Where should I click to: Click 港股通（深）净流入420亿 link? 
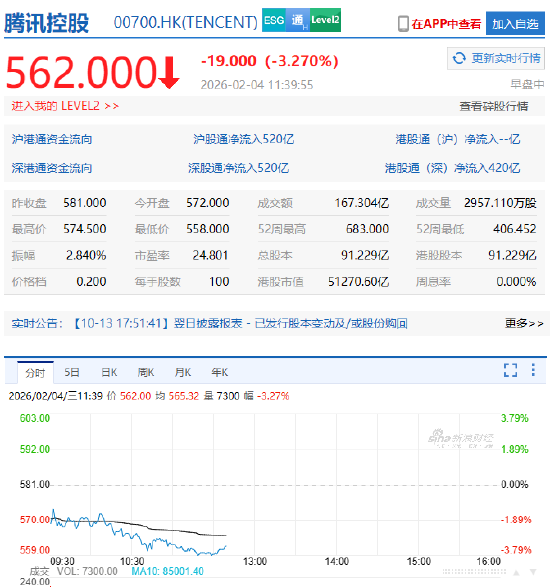pyautogui.click(x=453, y=168)
